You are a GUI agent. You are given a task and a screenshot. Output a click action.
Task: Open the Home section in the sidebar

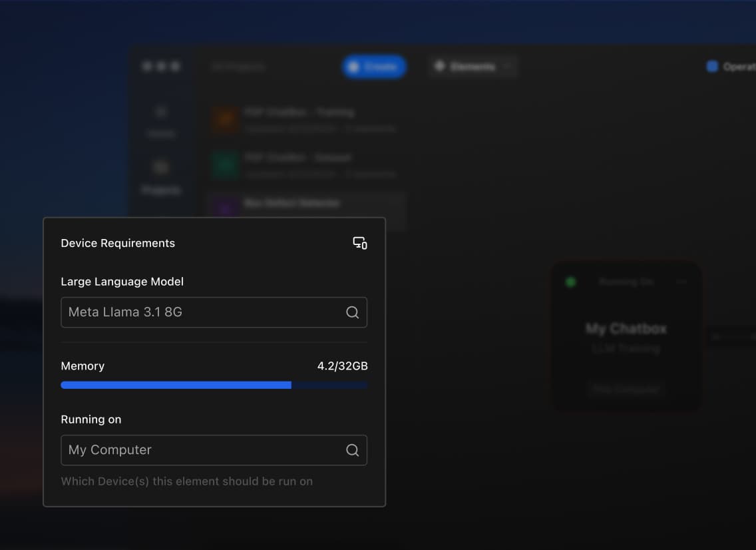(x=160, y=120)
